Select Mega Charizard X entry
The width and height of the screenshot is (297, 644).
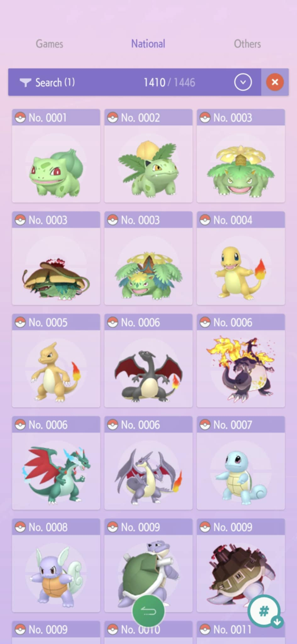pyautogui.click(x=56, y=463)
